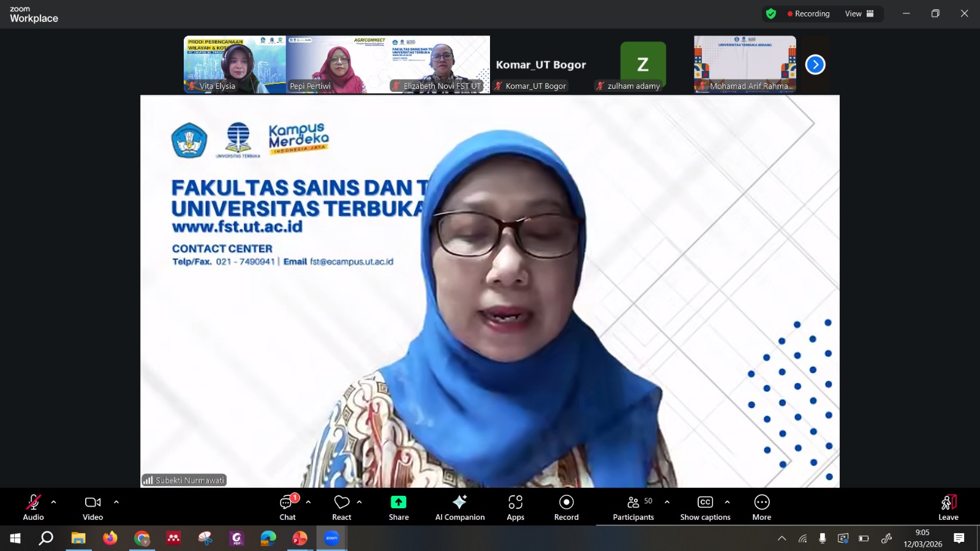
Task: Open the paint-palette taskbar app
Action: (x=205, y=538)
